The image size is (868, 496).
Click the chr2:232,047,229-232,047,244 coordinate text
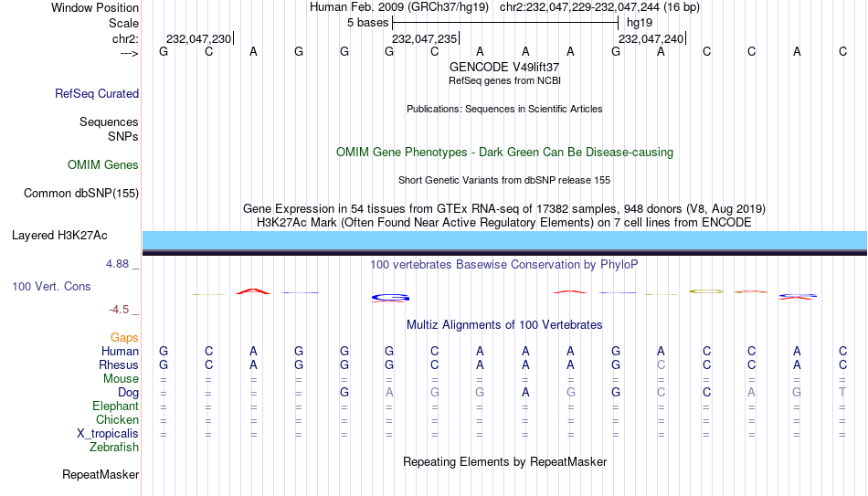coord(580,7)
